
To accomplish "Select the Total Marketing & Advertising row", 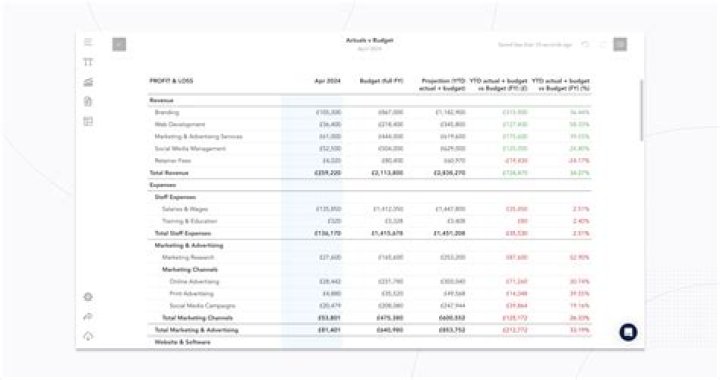I will (370, 330).
